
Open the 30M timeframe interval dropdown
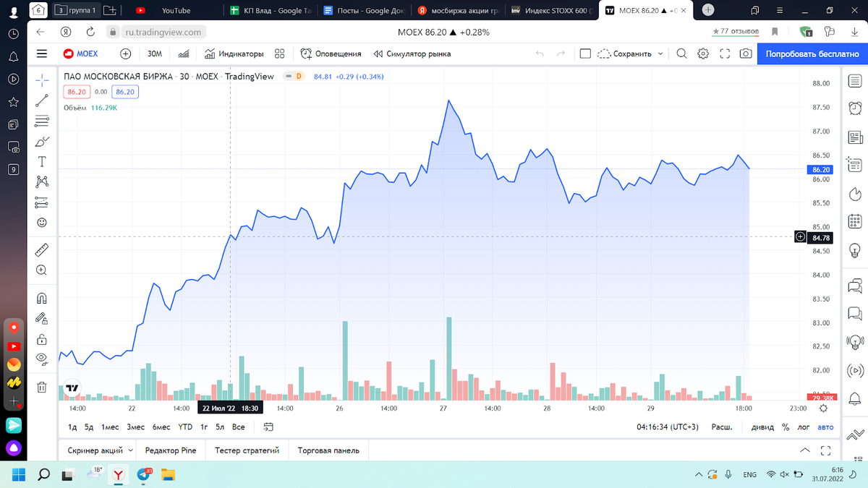[155, 53]
